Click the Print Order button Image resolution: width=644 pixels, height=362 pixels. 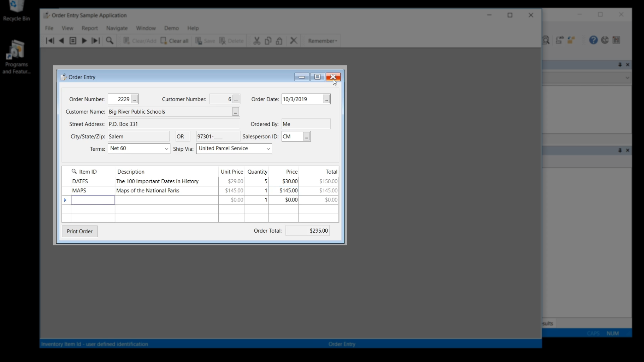[79, 231]
